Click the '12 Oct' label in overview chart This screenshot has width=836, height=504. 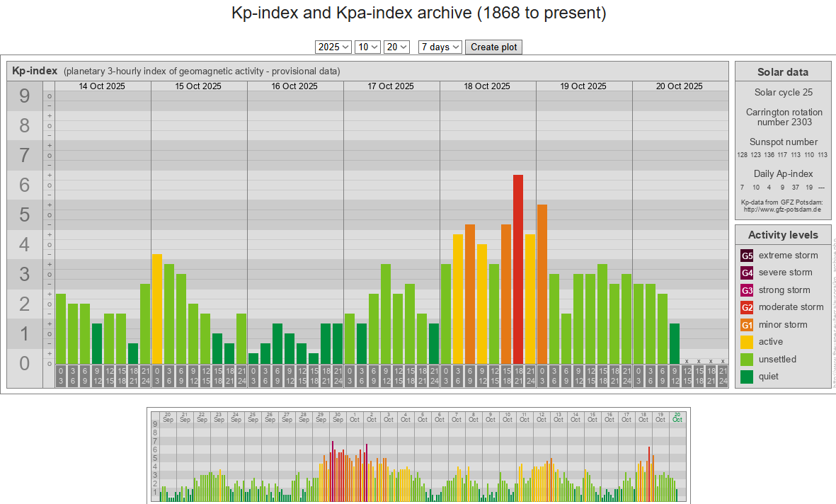point(542,417)
